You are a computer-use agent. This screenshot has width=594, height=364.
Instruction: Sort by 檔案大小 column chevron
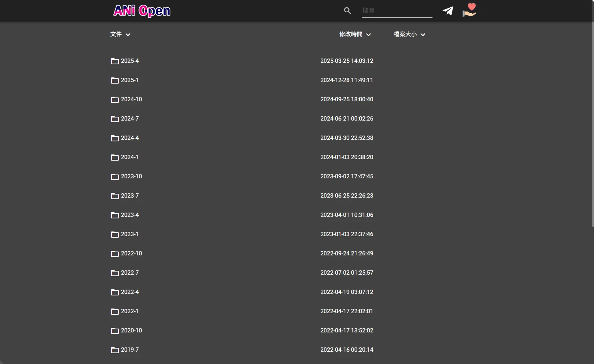(x=423, y=35)
